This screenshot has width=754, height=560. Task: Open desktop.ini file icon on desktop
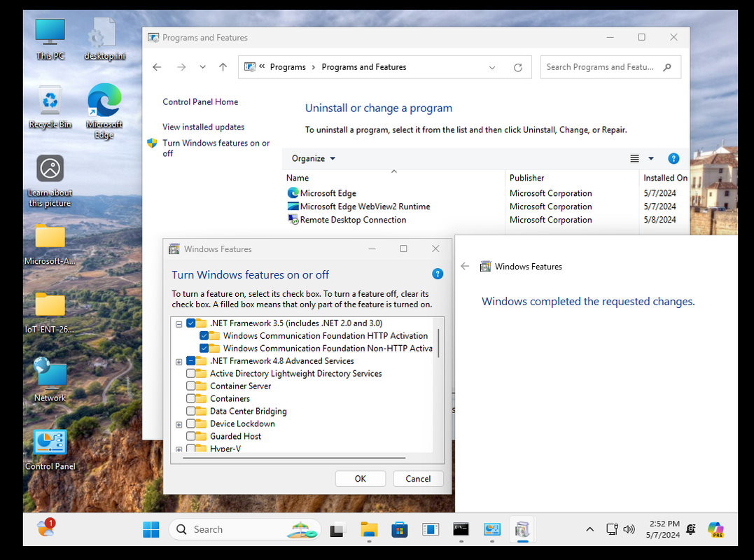click(104, 38)
